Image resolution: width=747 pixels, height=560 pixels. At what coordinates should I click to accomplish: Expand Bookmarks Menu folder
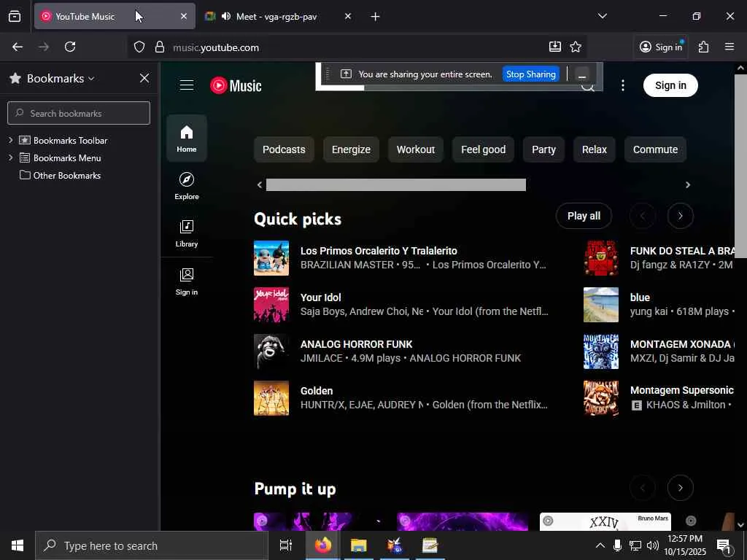pyautogui.click(x=10, y=157)
